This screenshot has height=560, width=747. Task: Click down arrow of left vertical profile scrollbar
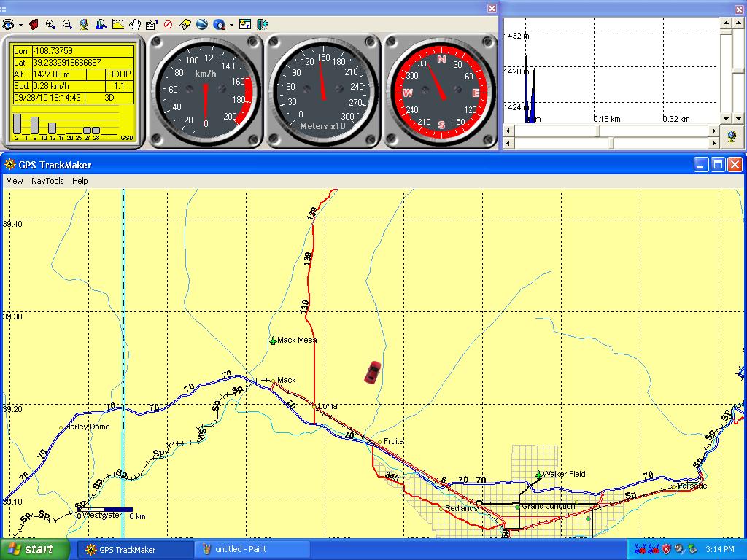click(x=726, y=119)
